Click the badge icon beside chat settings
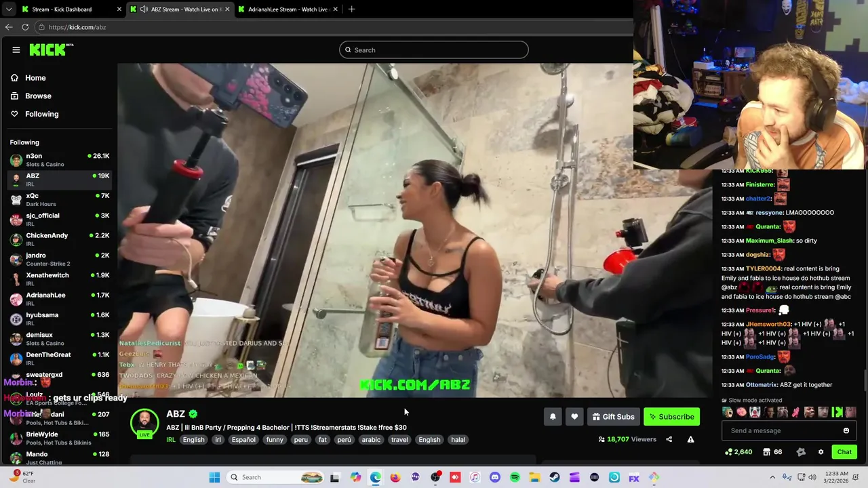 point(801,452)
